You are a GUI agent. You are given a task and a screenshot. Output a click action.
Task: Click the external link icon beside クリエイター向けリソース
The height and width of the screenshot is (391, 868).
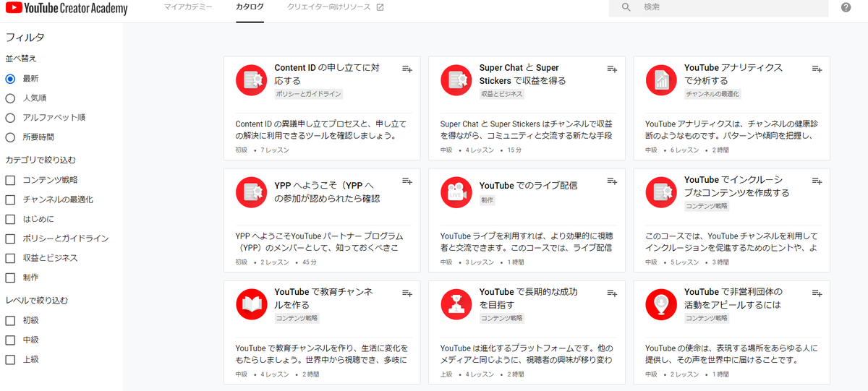coord(380,7)
